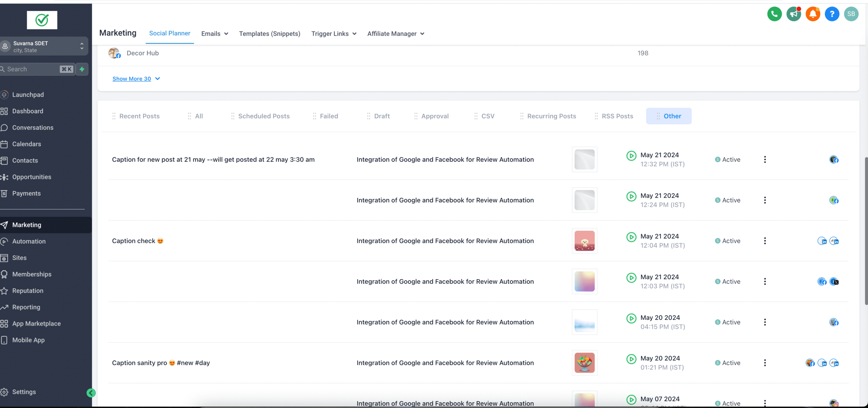This screenshot has height=408, width=868.
Task: Open the SB user avatar menu
Action: pos(851,14)
